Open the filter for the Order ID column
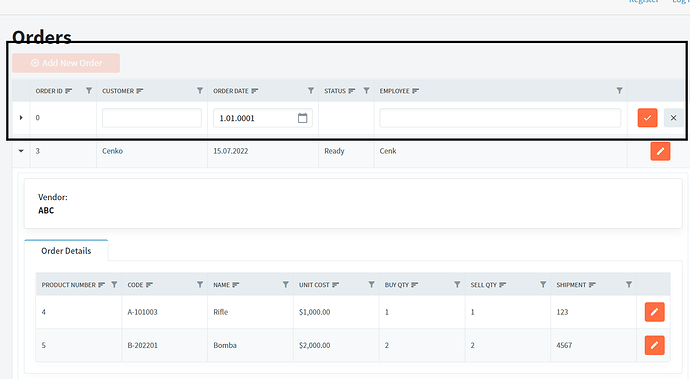The width and height of the screenshot is (690, 379). (89, 91)
